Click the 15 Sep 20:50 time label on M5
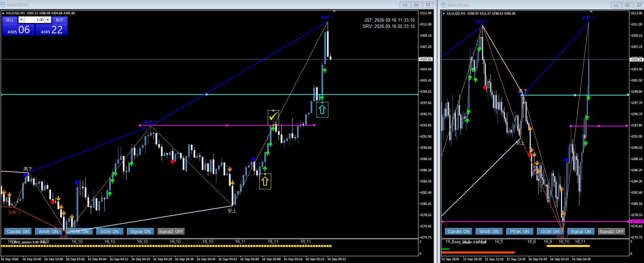The height and width of the screenshot is (263, 644). pyautogui.click(x=472, y=259)
